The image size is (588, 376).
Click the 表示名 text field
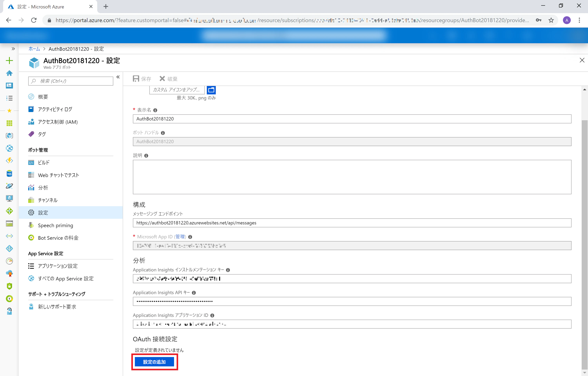pos(352,119)
